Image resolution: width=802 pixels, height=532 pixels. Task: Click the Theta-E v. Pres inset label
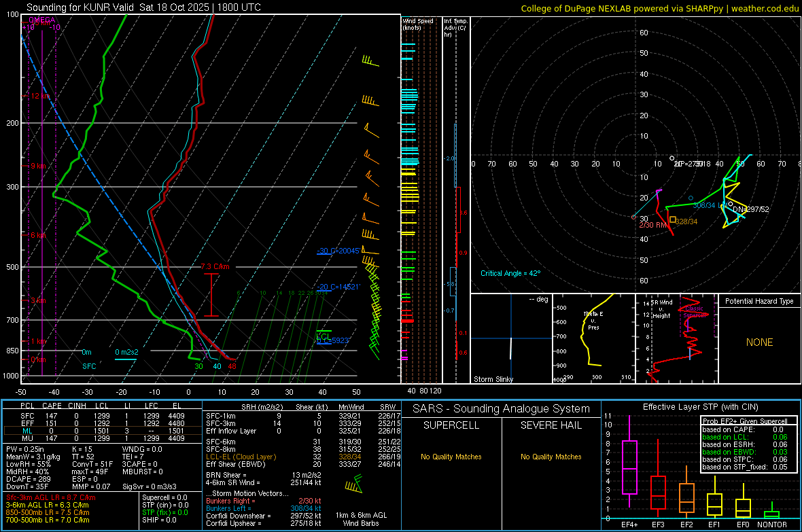point(593,320)
